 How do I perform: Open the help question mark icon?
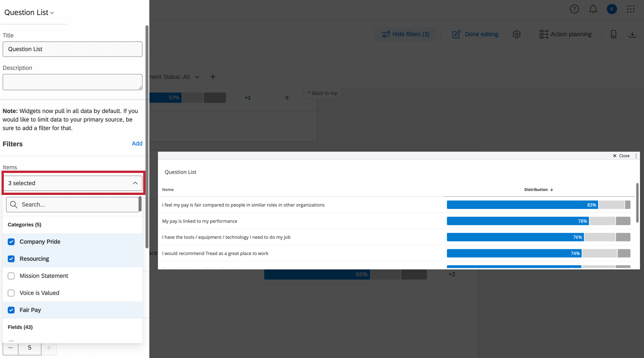(x=574, y=9)
